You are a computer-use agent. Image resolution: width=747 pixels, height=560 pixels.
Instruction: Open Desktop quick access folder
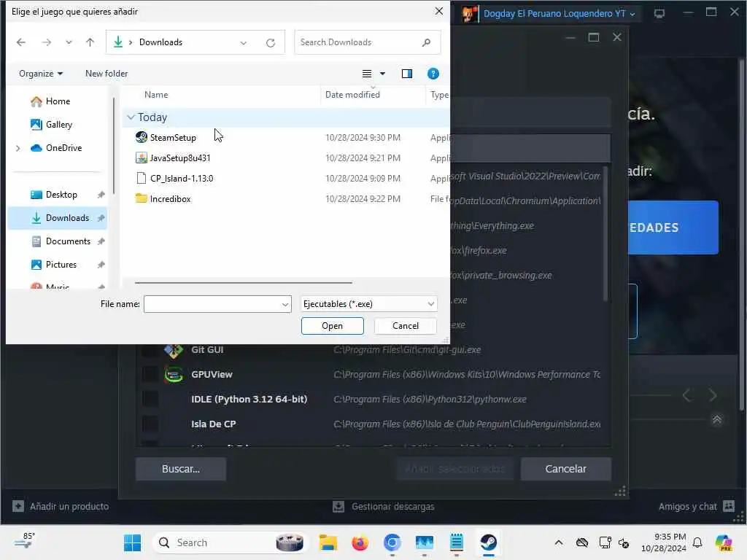61,195
